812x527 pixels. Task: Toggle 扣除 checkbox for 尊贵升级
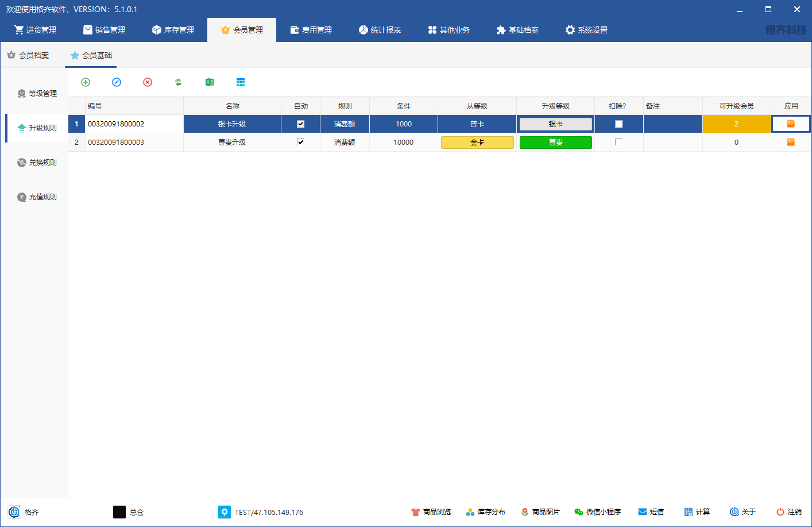618,142
